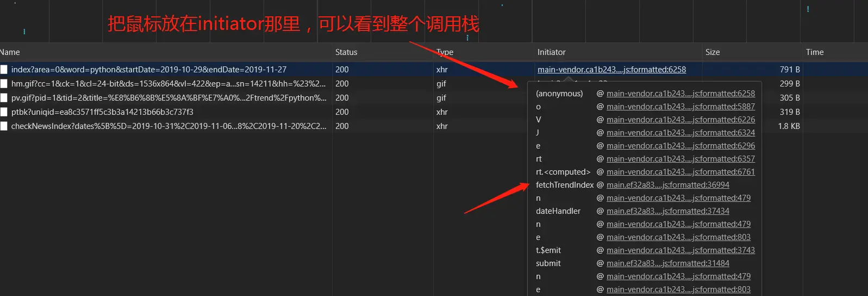Click the xhr type of the index?area row
This screenshot has height=296, width=868.
(442, 70)
